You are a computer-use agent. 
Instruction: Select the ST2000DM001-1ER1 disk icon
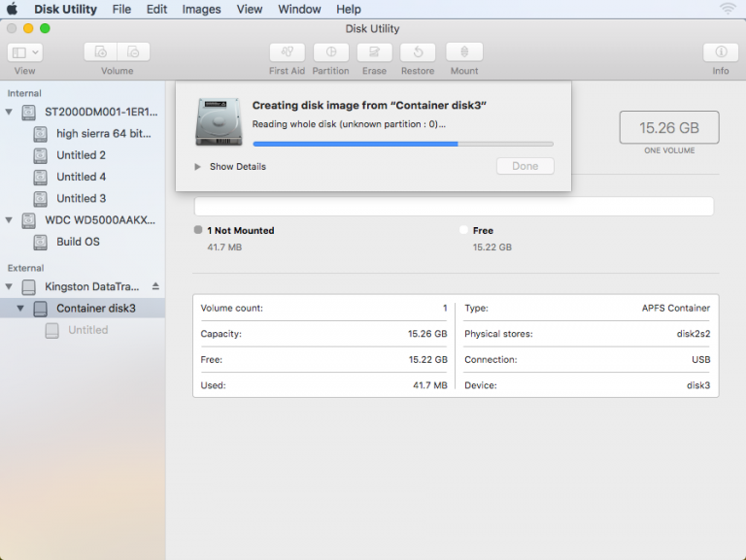(28, 113)
